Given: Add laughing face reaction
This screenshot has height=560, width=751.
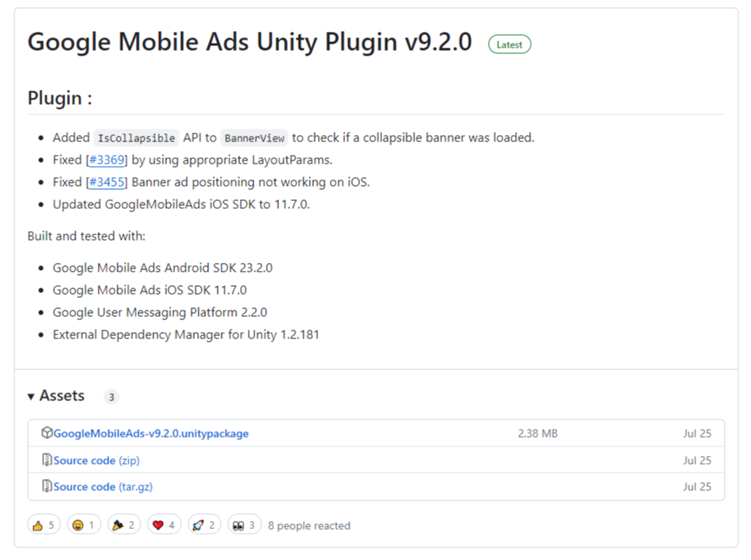Looking at the screenshot, I should 83,525.
